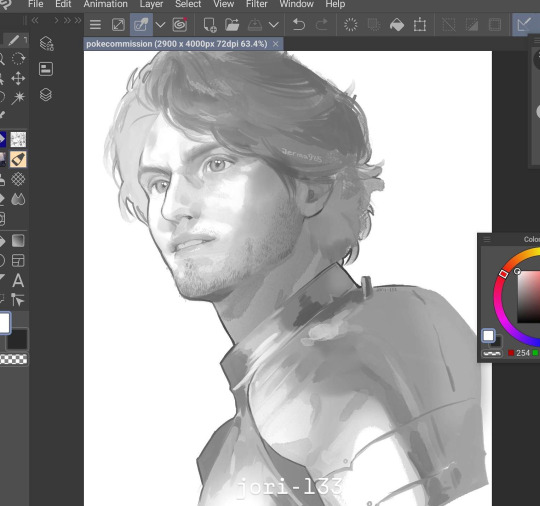Click the Scale/Rotate transform icon
The height and width of the screenshot is (506, 540).
click(420, 25)
